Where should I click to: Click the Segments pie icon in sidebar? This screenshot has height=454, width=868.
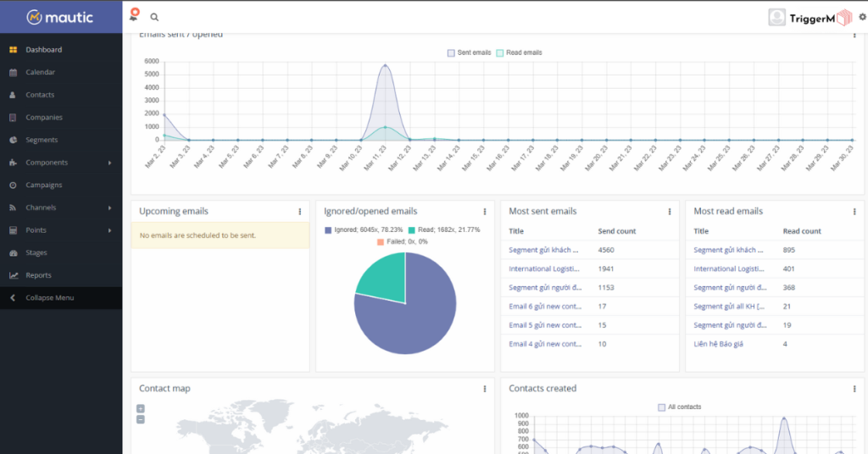[13, 141]
